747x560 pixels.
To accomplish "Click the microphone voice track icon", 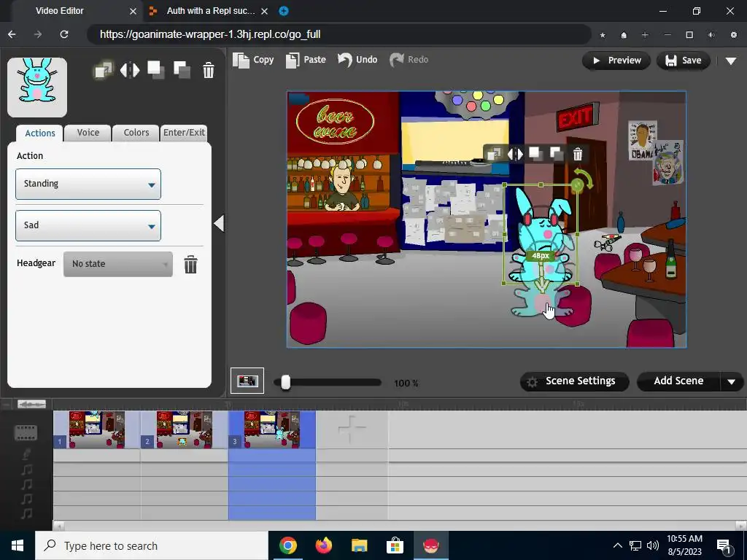I will 27,454.
